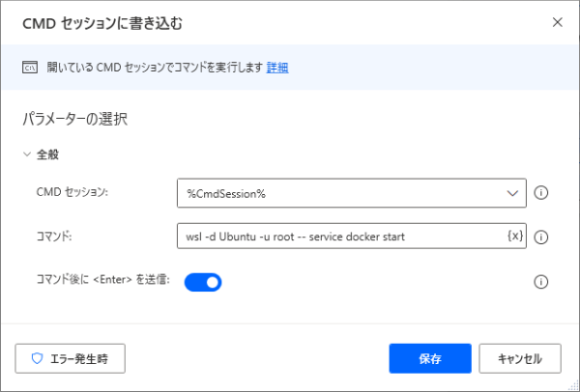Click the CMD terminal icon in the info banner
The height and width of the screenshot is (392, 580).
(29, 68)
